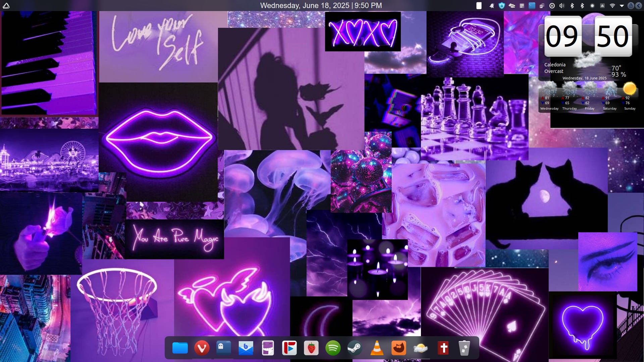Screen dimensions: 644x362
Task: Open the device eject tray menu
Action: click(602, 6)
